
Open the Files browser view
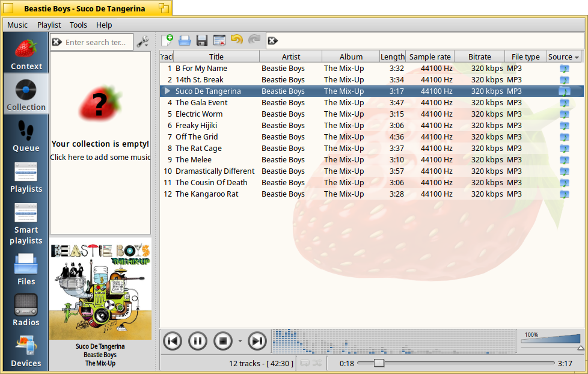coord(26,269)
